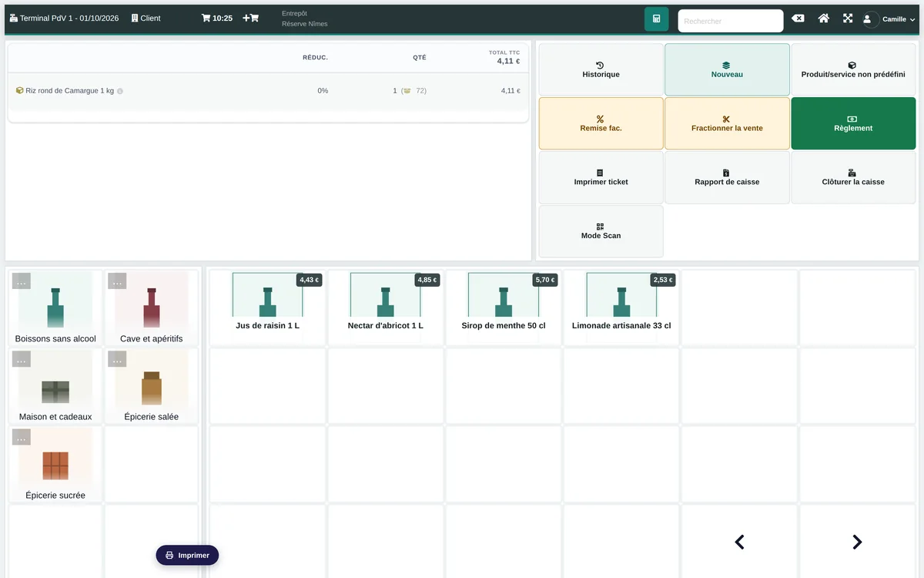Screen dimensions: 924x578
Task: Click the 4,11 € line total of the rice row
Action: coord(511,91)
